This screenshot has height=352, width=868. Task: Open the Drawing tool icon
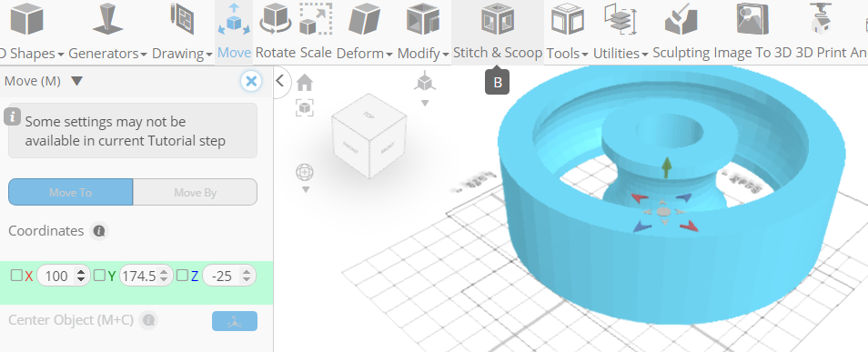[182, 19]
